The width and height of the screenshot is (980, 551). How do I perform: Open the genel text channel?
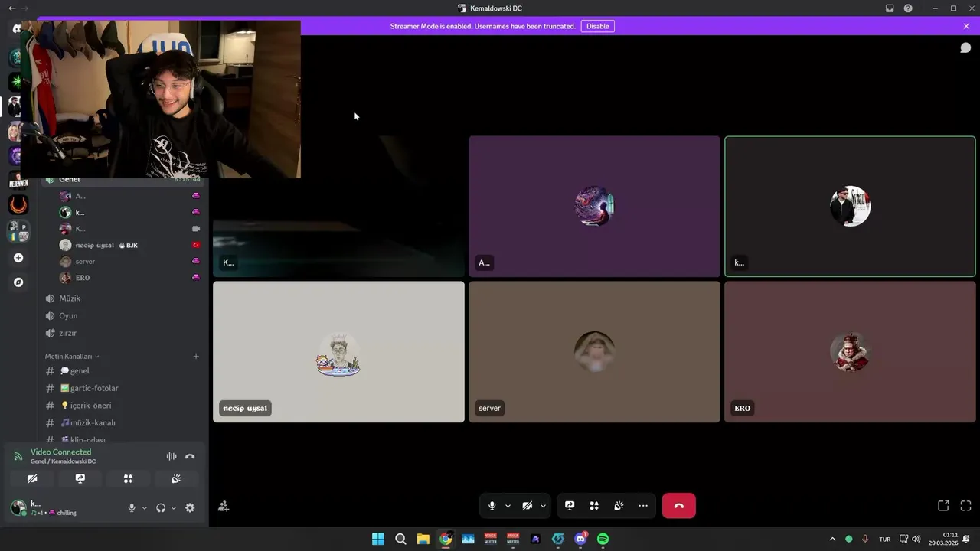(x=122, y=371)
